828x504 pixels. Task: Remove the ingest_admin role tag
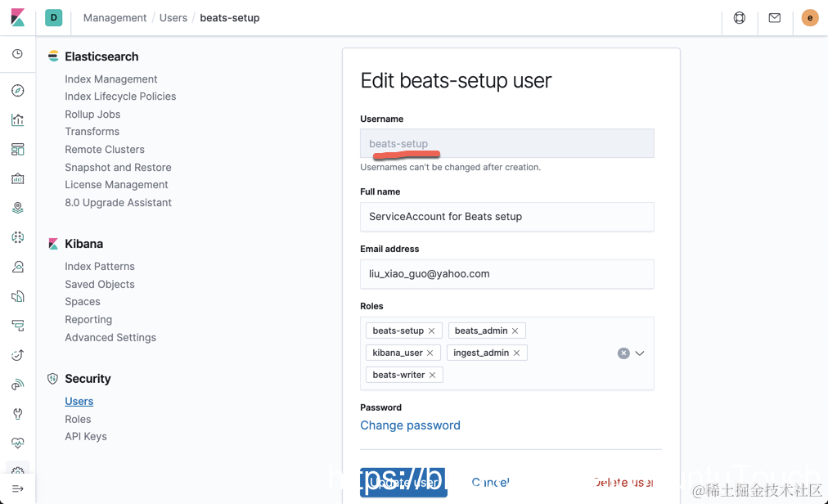tap(516, 353)
